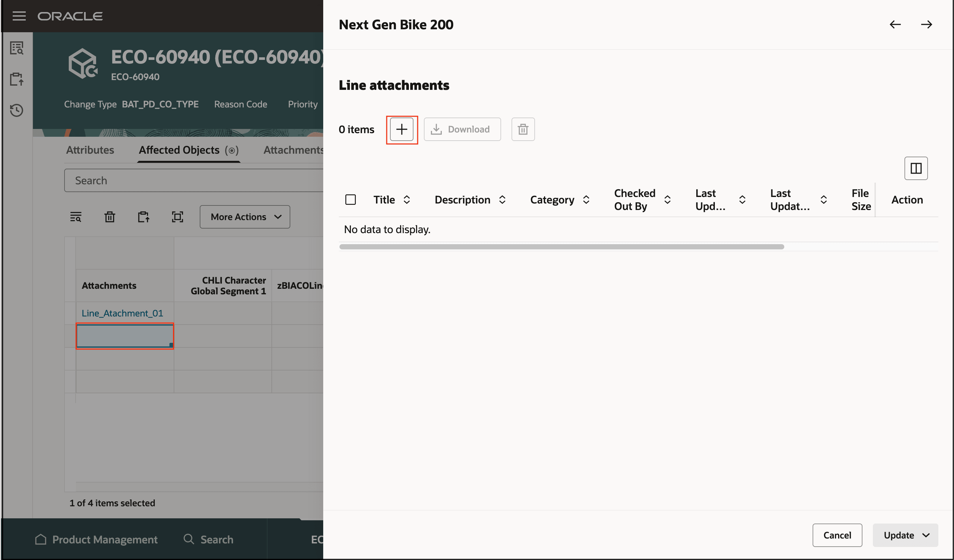Open the More Actions dropdown
The height and width of the screenshot is (560, 954).
[x=245, y=217]
